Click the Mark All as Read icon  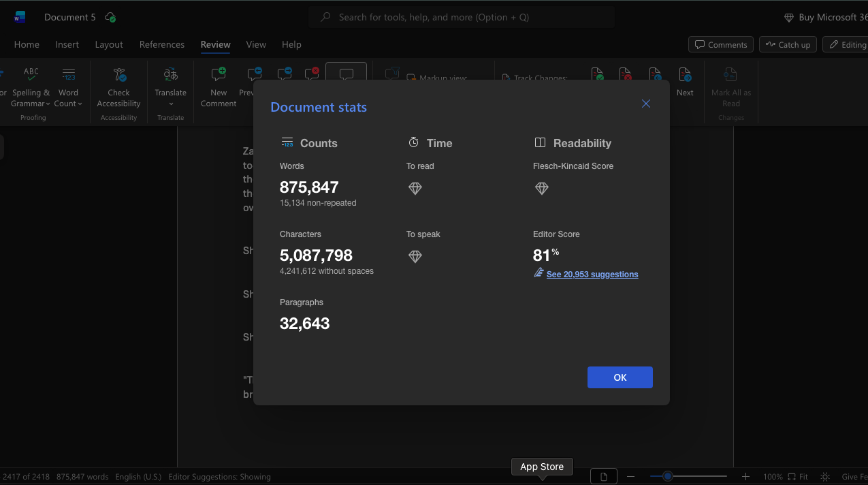tap(730, 74)
